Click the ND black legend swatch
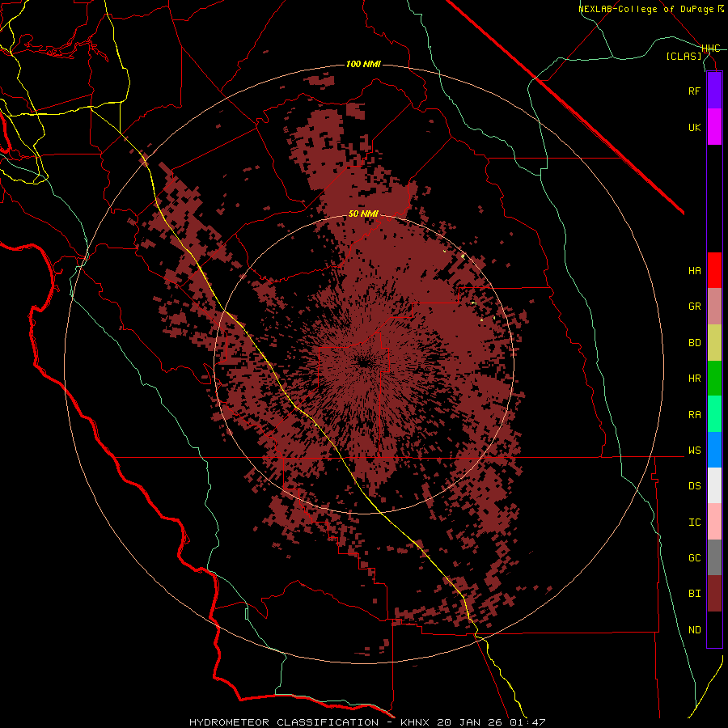 [x=714, y=629]
